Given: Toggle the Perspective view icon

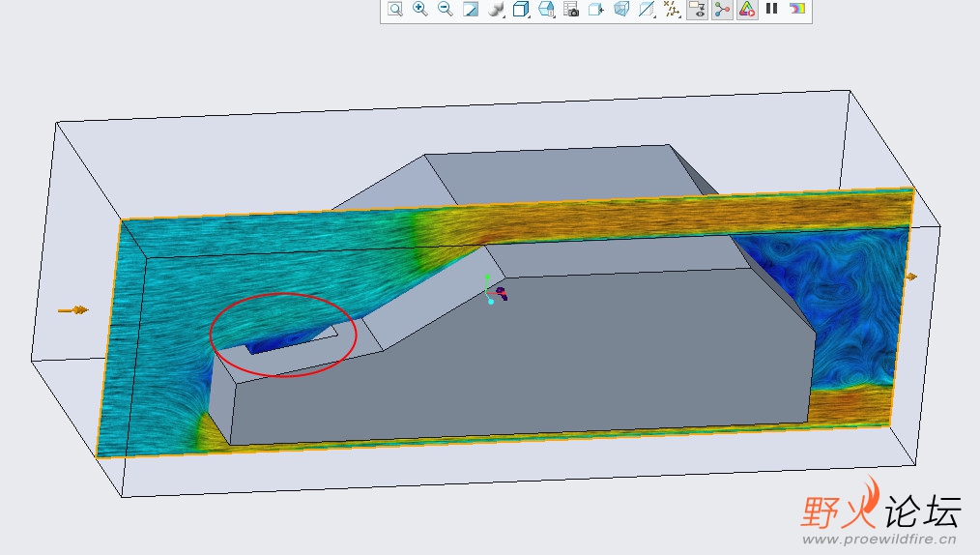Looking at the screenshot, I should pos(621,9).
